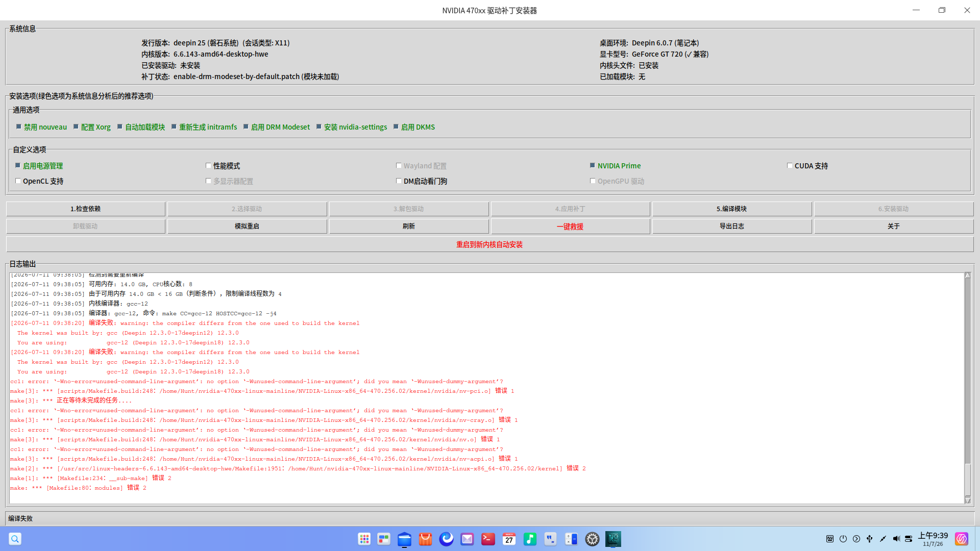Open the onscreen keyboard tray icon

(830, 539)
